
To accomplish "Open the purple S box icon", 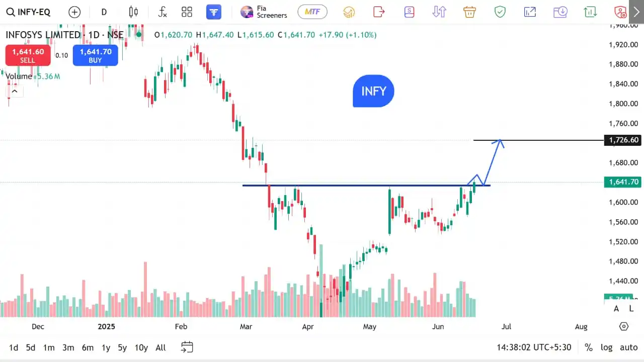I will point(409,12).
